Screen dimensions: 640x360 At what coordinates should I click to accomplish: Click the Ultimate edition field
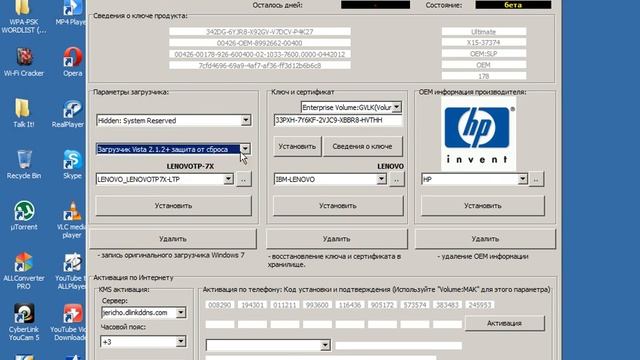[x=484, y=31]
